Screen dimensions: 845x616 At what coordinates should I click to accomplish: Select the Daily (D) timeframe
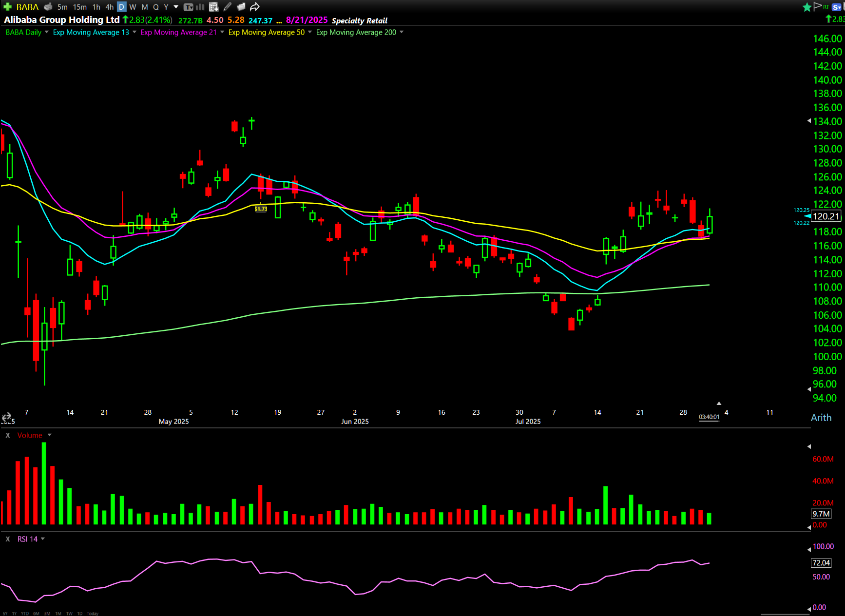pyautogui.click(x=122, y=7)
